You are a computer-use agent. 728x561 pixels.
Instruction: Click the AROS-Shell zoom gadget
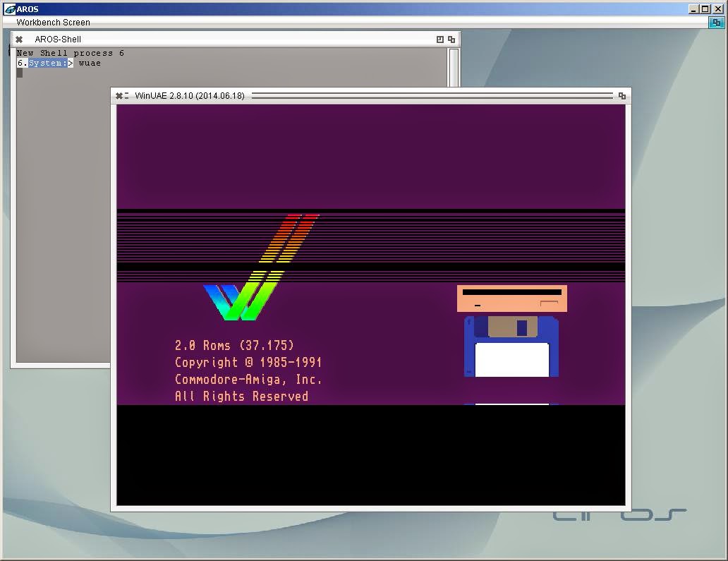click(440, 40)
